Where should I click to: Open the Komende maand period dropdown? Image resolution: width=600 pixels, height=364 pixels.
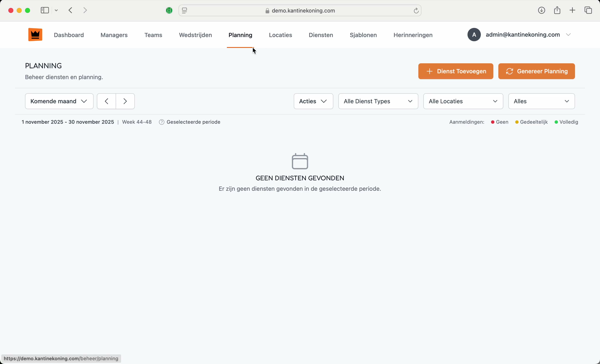click(x=59, y=101)
